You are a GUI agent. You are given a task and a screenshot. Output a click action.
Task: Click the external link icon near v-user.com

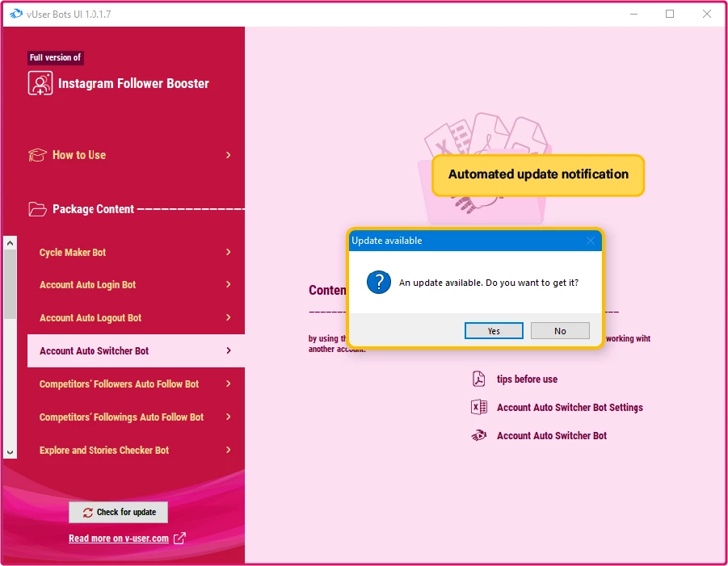[179, 539]
